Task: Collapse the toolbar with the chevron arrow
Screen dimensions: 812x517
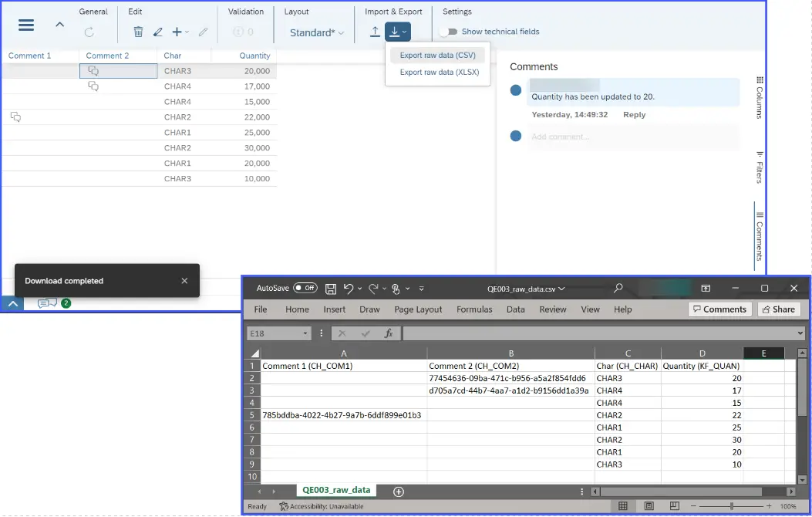Action: [x=59, y=25]
